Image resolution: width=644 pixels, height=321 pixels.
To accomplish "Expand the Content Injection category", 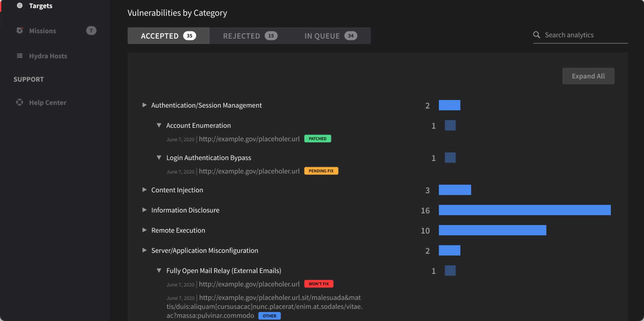I will (x=144, y=190).
